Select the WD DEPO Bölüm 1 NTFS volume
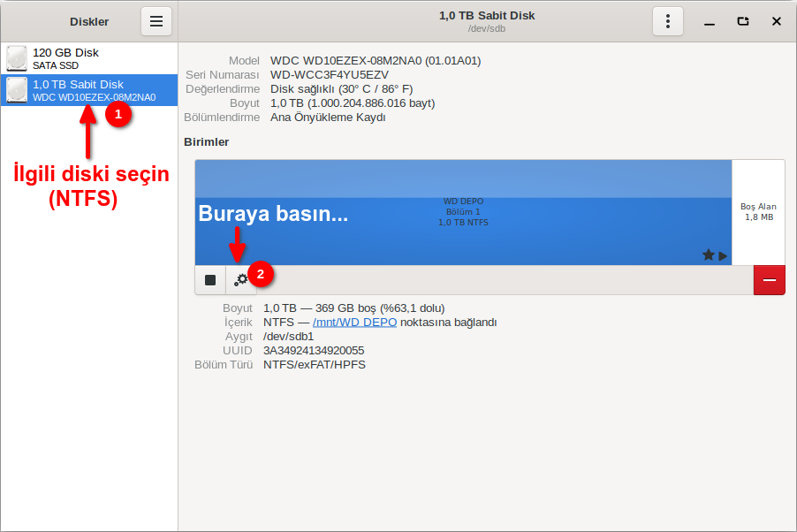Screen dimensions: 797x532 point(463,212)
